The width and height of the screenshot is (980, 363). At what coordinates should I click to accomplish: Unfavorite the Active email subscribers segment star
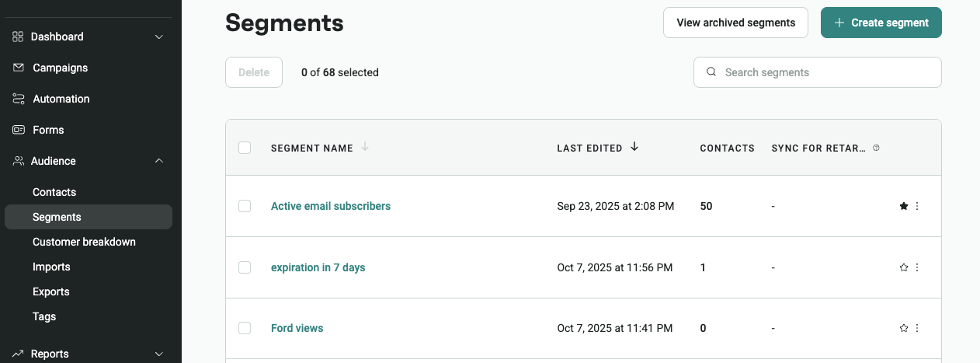(903, 206)
